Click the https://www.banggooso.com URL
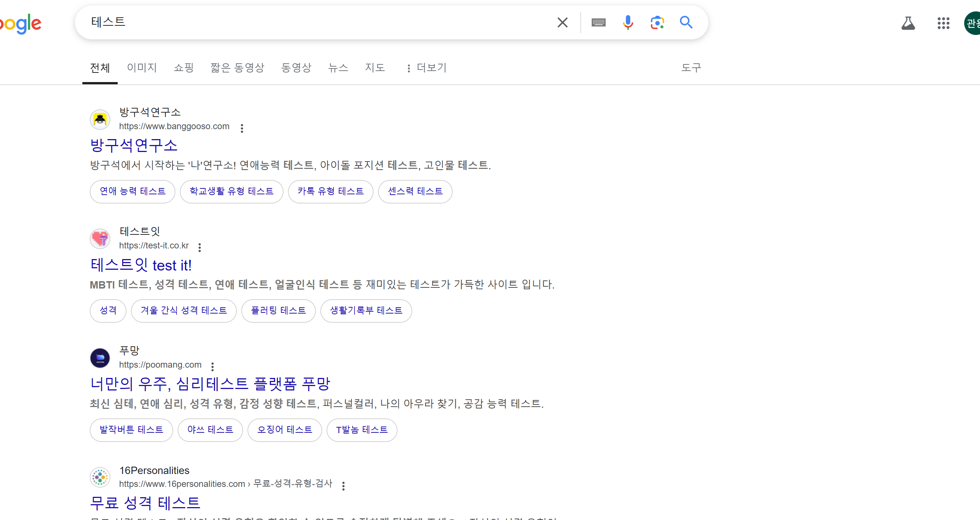This screenshot has height=520, width=980. tap(174, 126)
